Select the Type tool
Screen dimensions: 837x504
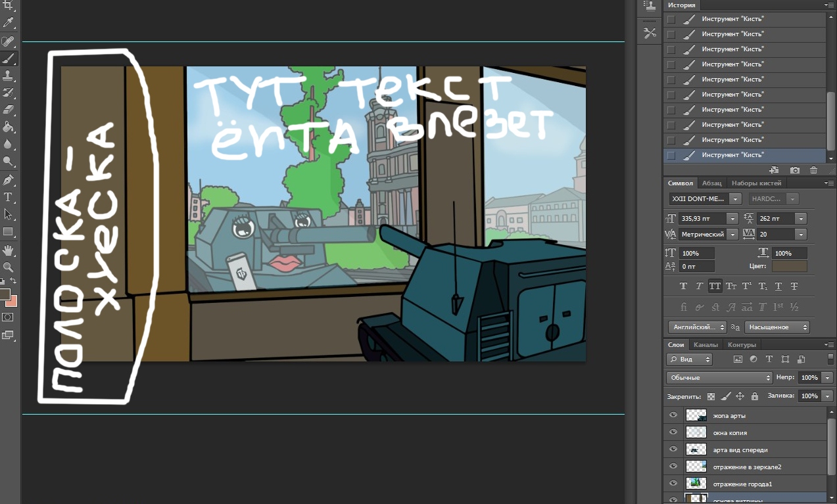coord(9,196)
